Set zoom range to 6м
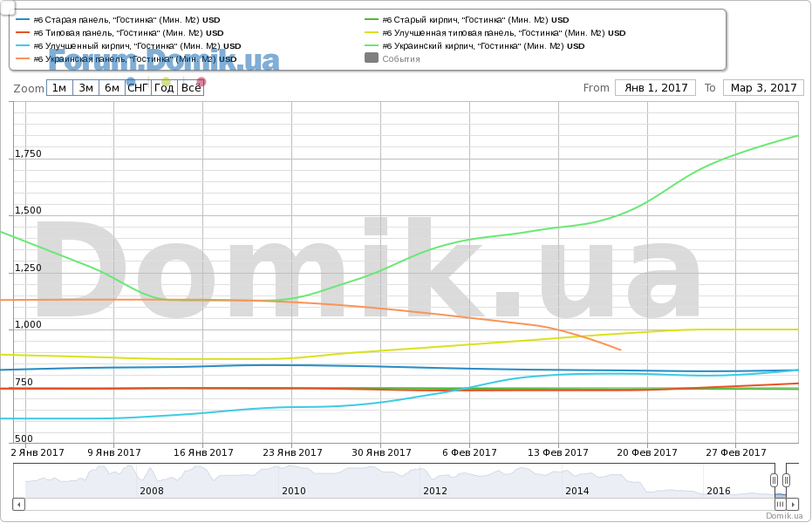 coord(112,88)
